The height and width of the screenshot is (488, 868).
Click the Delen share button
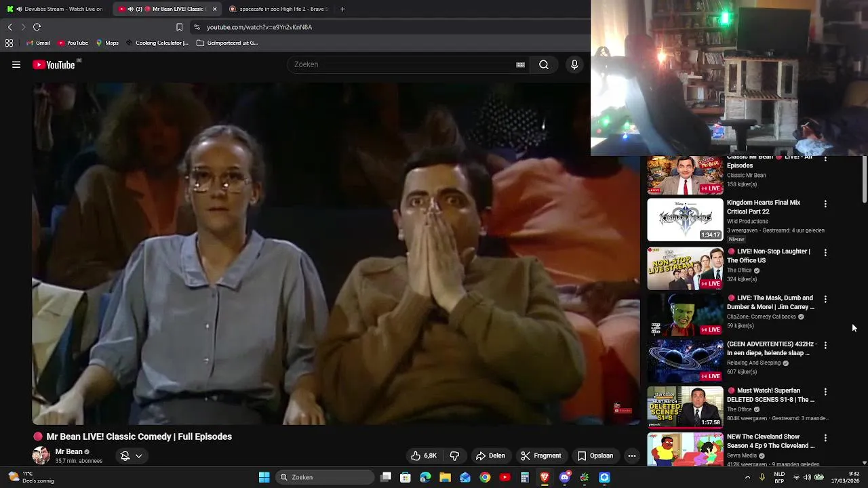(x=490, y=455)
